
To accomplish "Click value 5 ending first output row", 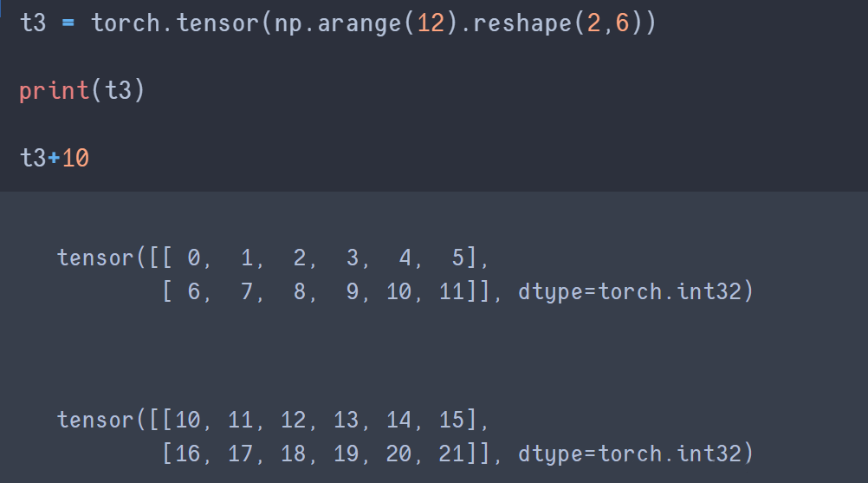I will [x=457, y=258].
